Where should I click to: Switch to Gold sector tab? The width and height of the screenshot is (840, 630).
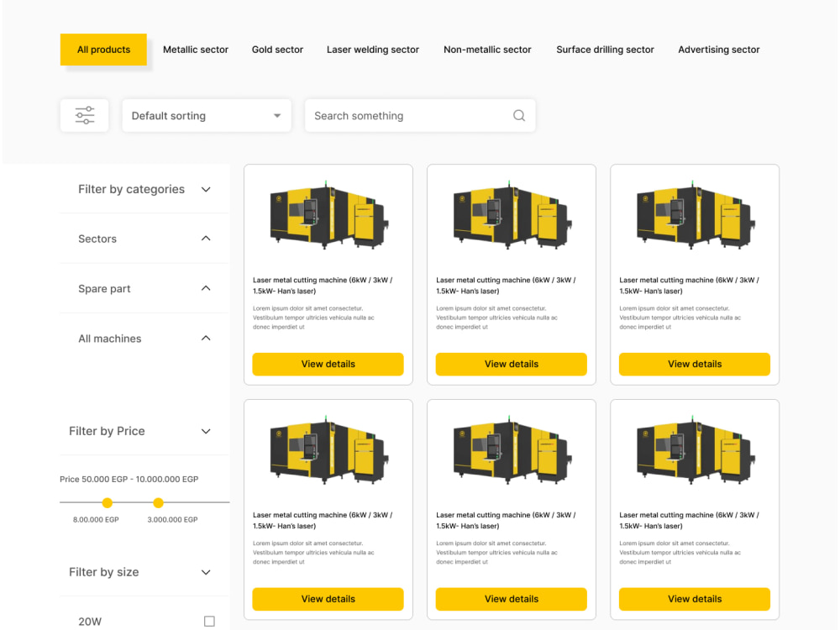[277, 50]
